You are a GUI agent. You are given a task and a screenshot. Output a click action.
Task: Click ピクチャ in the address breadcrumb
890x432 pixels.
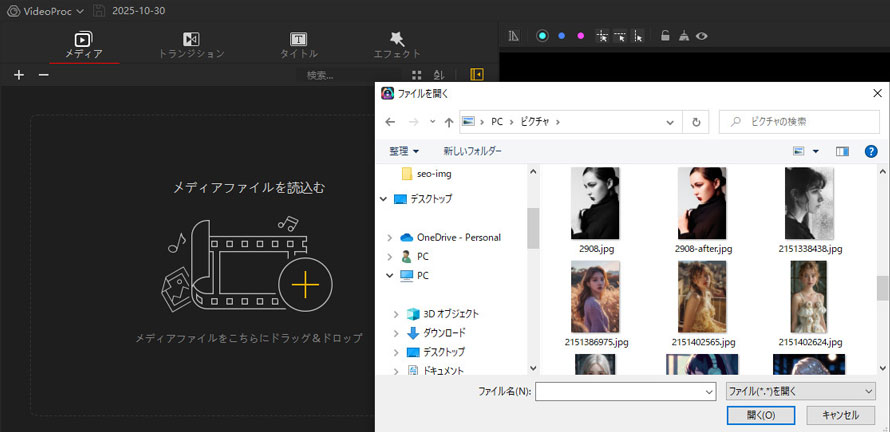[535, 122]
